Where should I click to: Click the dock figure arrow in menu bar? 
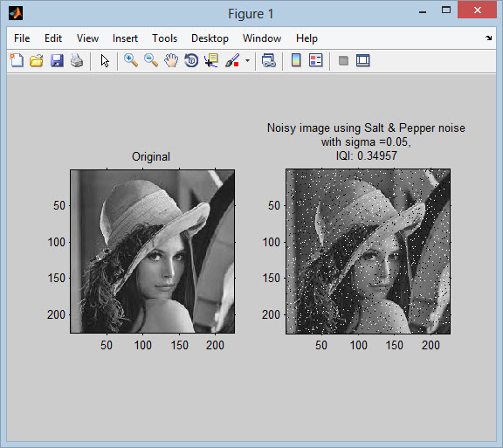(x=488, y=38)
